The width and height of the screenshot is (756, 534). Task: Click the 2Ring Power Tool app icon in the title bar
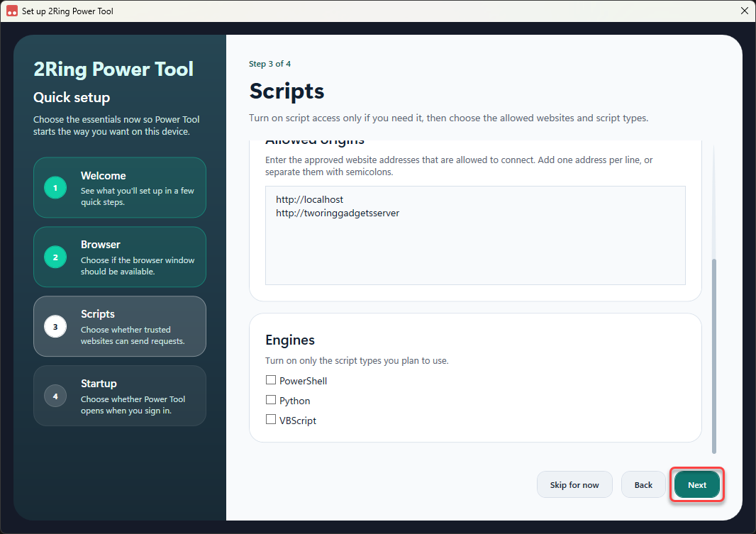click(11, 11)
